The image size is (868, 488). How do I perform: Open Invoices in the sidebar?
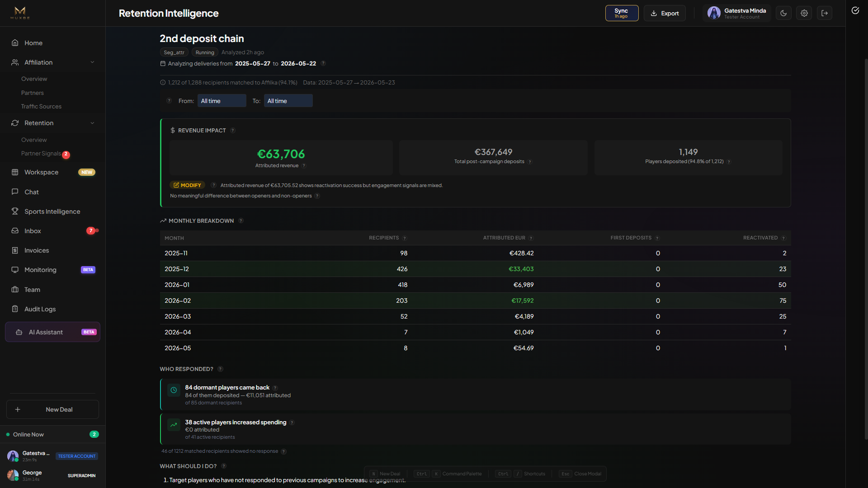52,250
